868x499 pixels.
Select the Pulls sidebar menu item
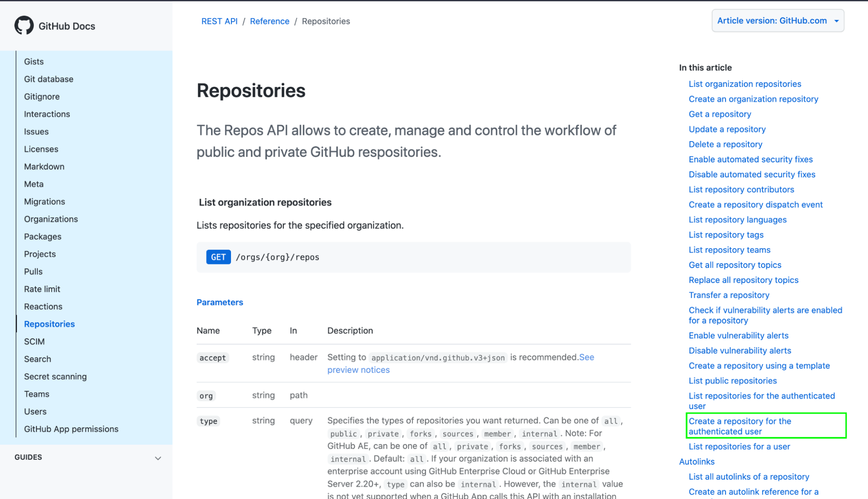pos(33,271)
